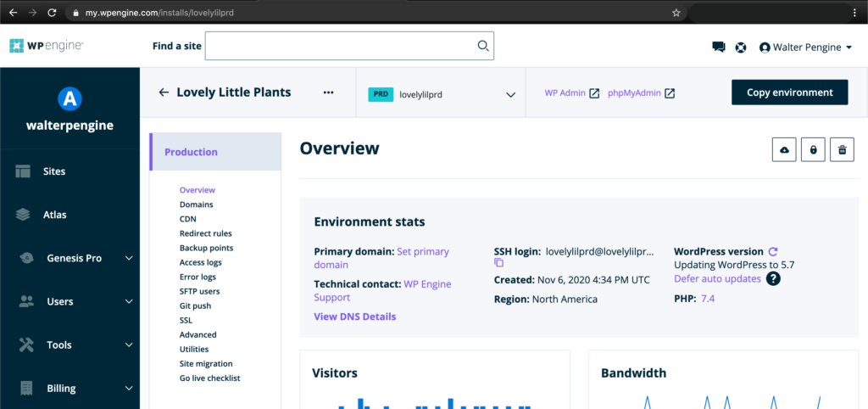Open the support lifebuoy icon
The height and width of the screenshot is (409, 868).
[x=741, y=48]
